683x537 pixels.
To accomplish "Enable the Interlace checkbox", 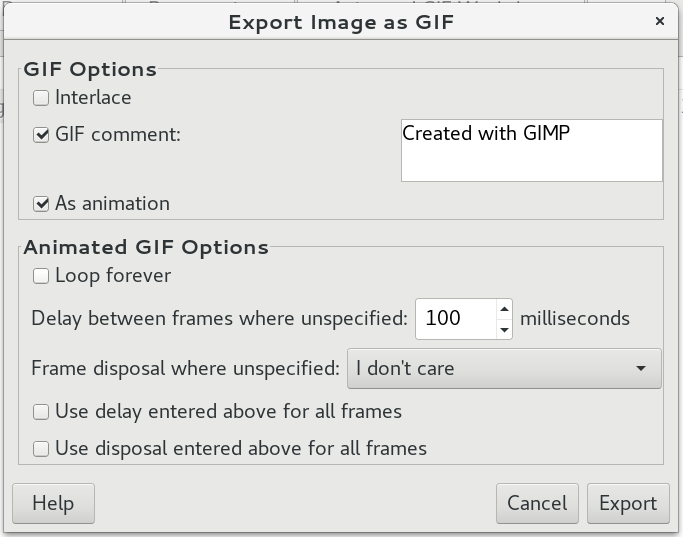I will [41, 98].
